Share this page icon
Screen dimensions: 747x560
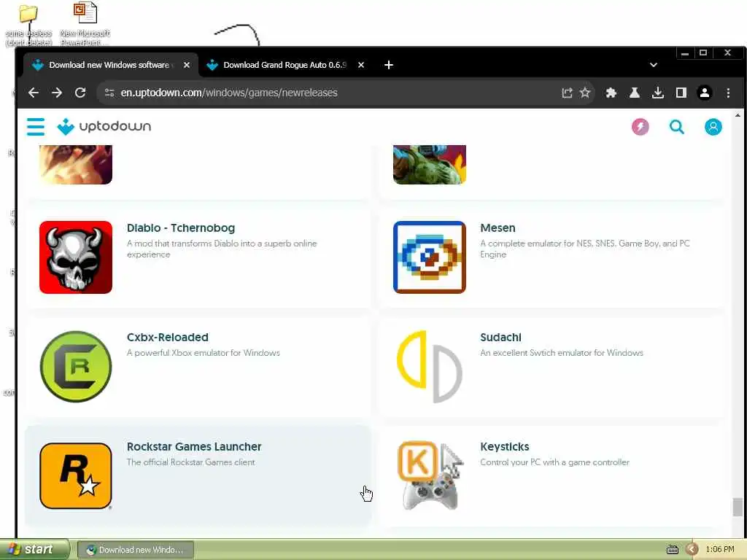[566, 93]
